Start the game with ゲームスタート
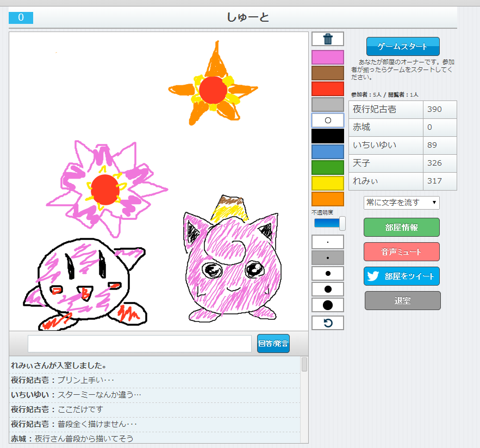Image resolution: width=480 pixels, height=448 pixels. point(403,47)
